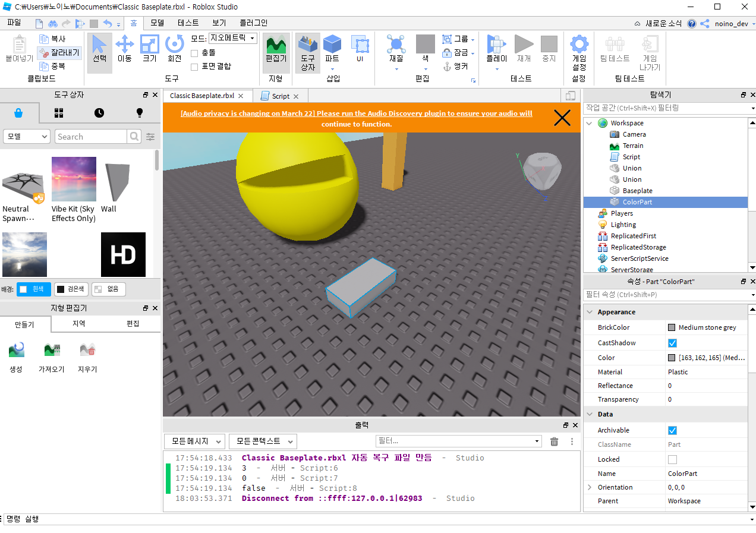Toggle the CastShadow property checkbox
The width and height of the screenshot is (756, 533).
click(672, 343)
